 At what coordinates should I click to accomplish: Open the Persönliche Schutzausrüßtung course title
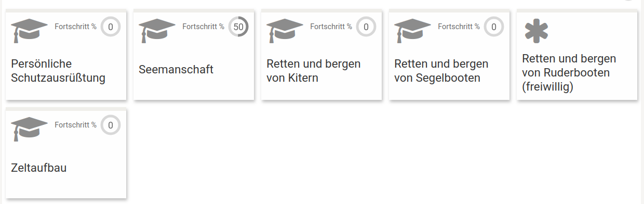click(58, 71)
